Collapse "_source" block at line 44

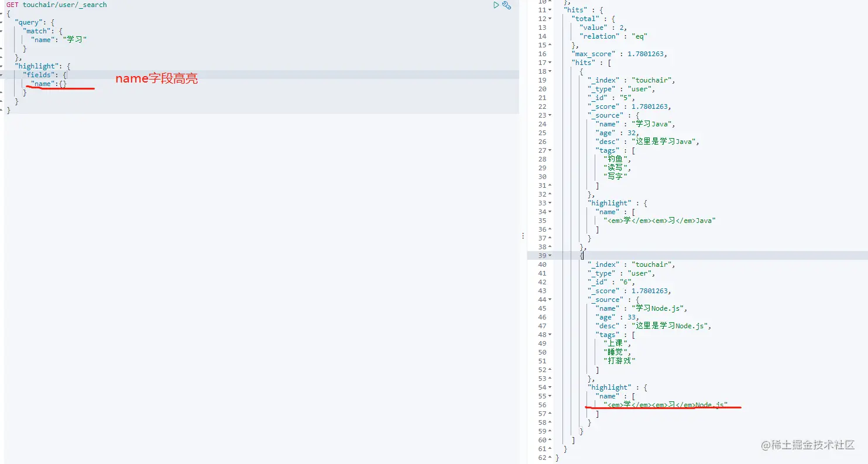pyautogui.click(x=551, y=300)
